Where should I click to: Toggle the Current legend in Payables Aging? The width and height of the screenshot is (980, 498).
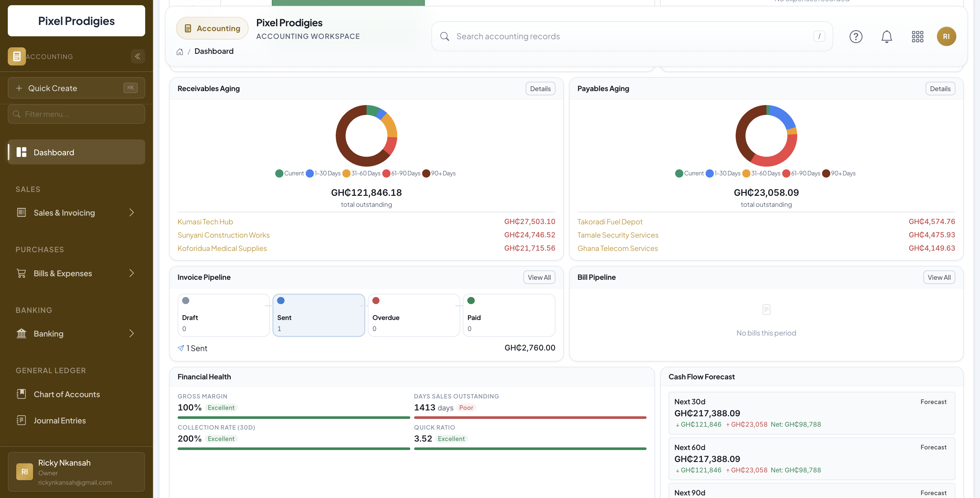tap(689, 173)
